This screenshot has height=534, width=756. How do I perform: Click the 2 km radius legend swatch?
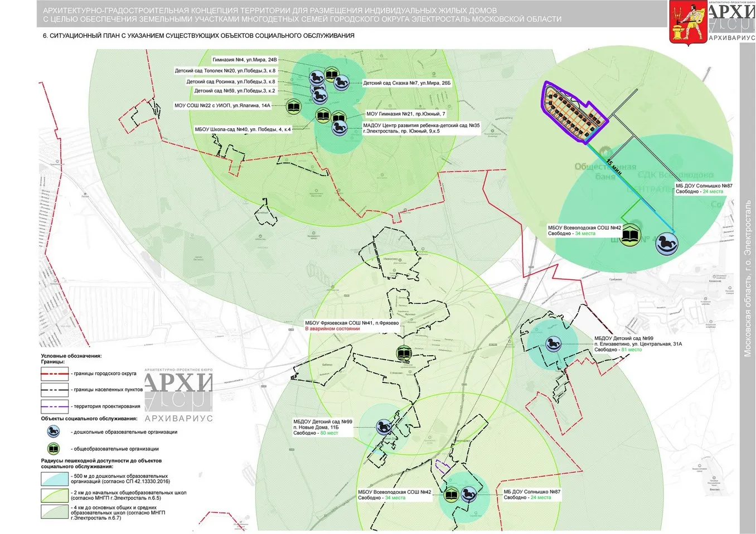[55, 495]
